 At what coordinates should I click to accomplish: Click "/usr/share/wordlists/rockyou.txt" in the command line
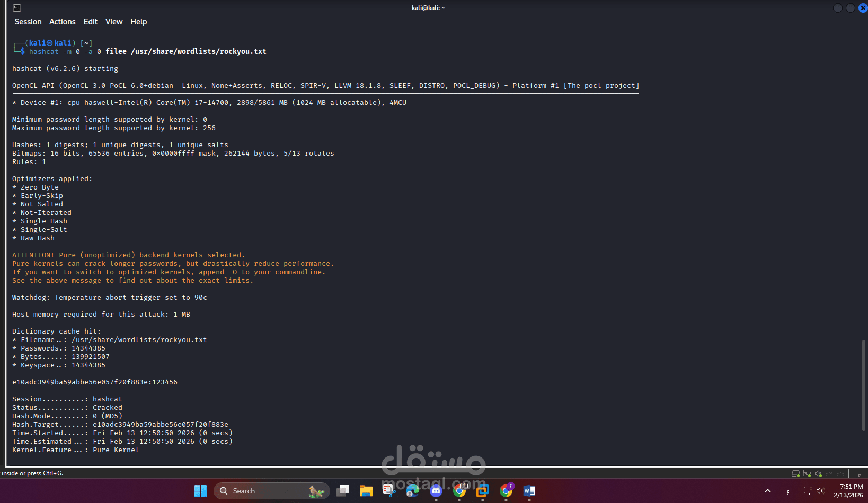[199, 52]
